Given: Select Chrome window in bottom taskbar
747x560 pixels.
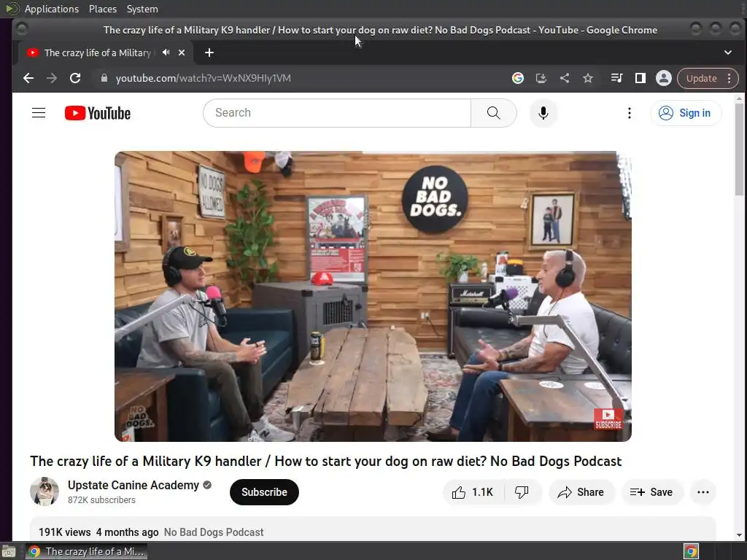Looking at the screenshot, I should point(86,551).
